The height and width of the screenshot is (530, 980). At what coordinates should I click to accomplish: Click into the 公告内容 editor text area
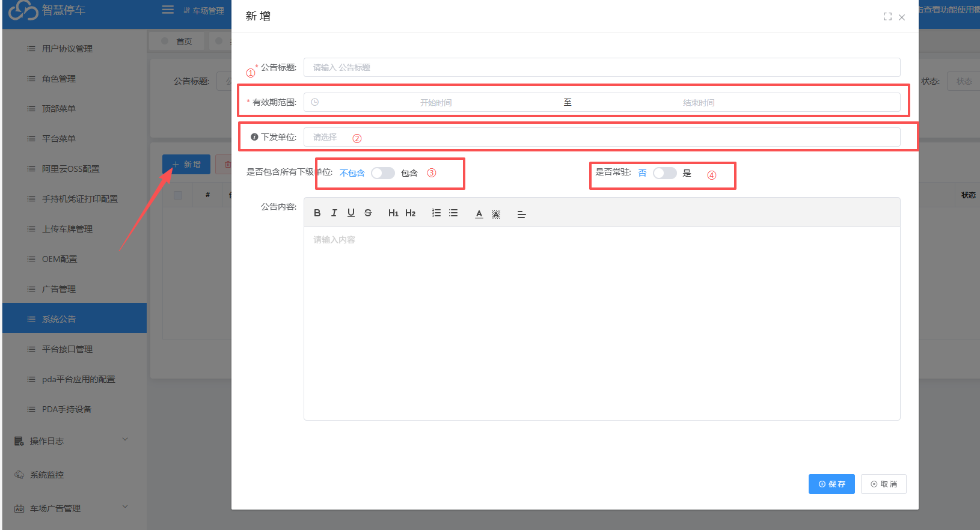(602, 323)
